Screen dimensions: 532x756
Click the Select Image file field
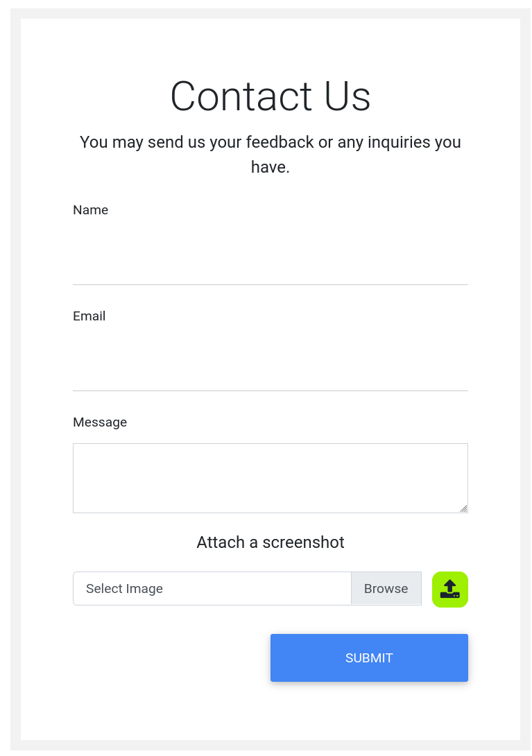(x=212, y=589)
